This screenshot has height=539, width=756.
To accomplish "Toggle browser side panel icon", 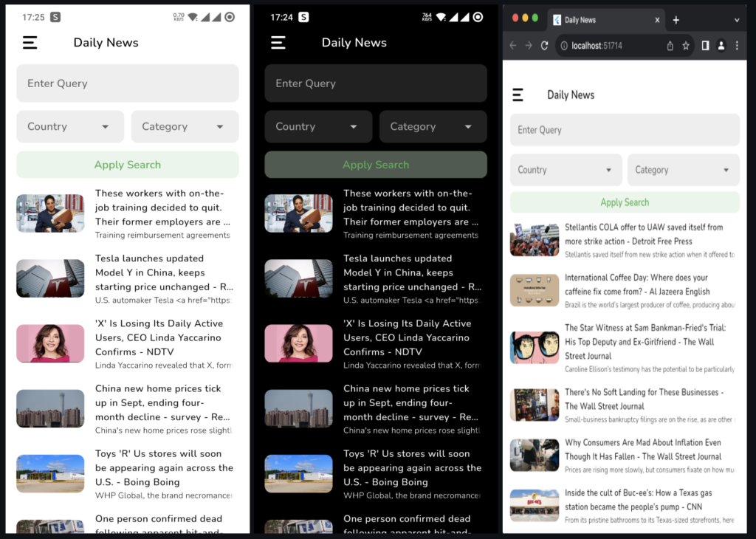I will pyautogui.click(x=705, y=45).
